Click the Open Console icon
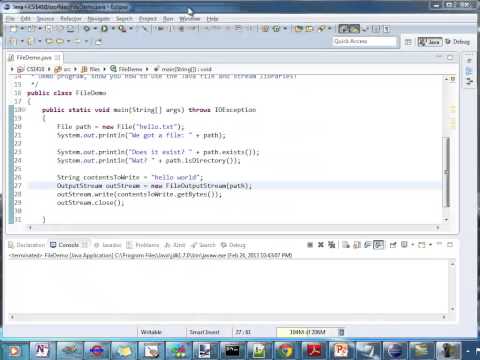This screenshot has width=480, height=360. [x=422, y=245]
